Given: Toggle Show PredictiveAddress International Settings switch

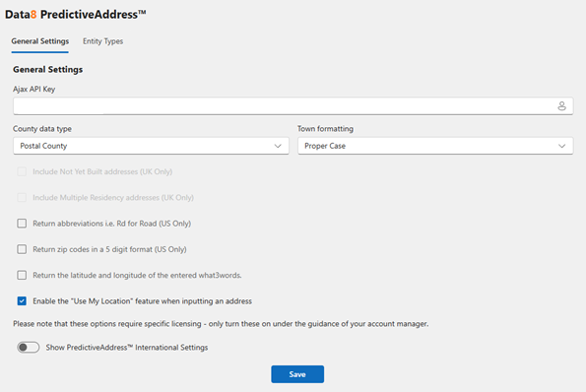Looking at the screenshot, I should (x=28, y=347).
